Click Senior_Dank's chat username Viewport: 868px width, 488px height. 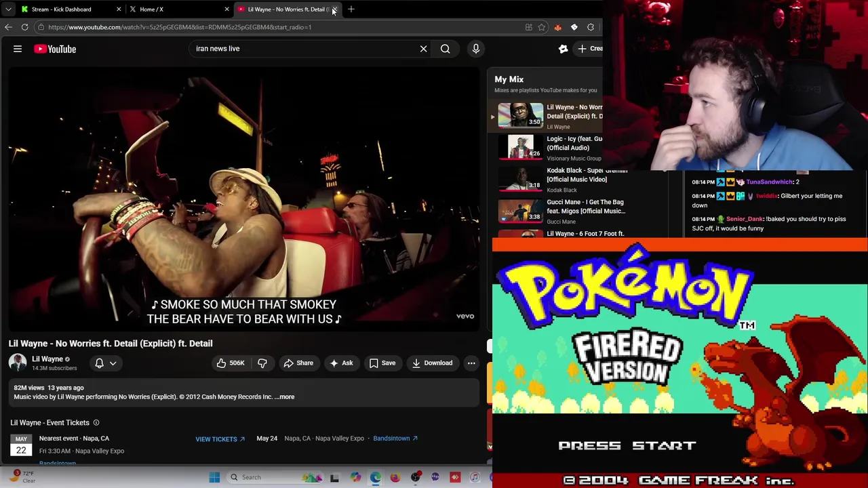pos(745,219)
